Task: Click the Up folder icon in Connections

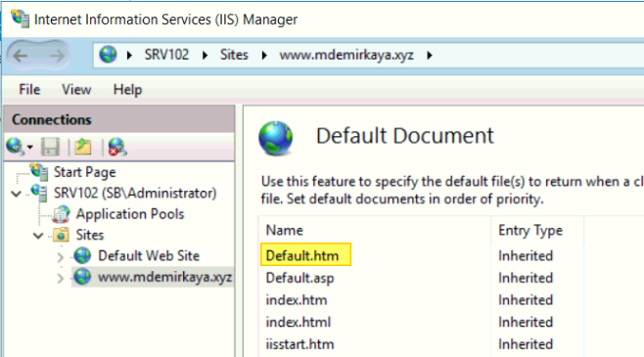Action: click(x=83, y=147)
